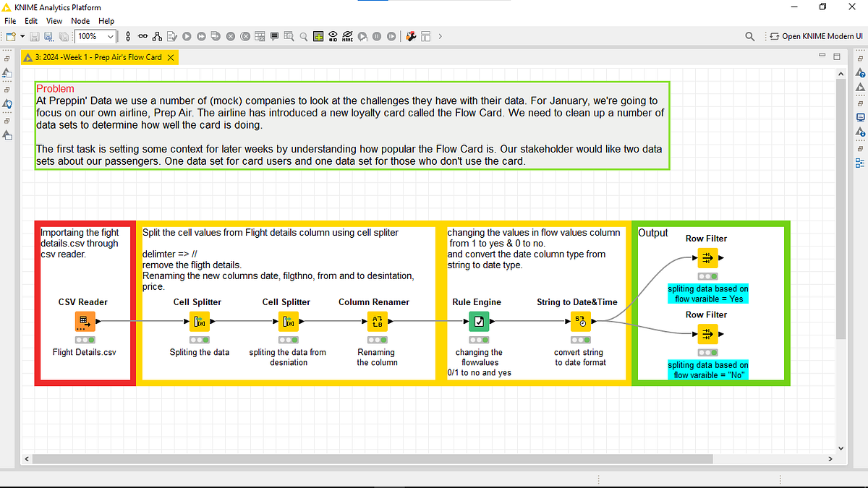
Task: Open the node monitor panel from the right sidebar
Action: pos(861,117)
